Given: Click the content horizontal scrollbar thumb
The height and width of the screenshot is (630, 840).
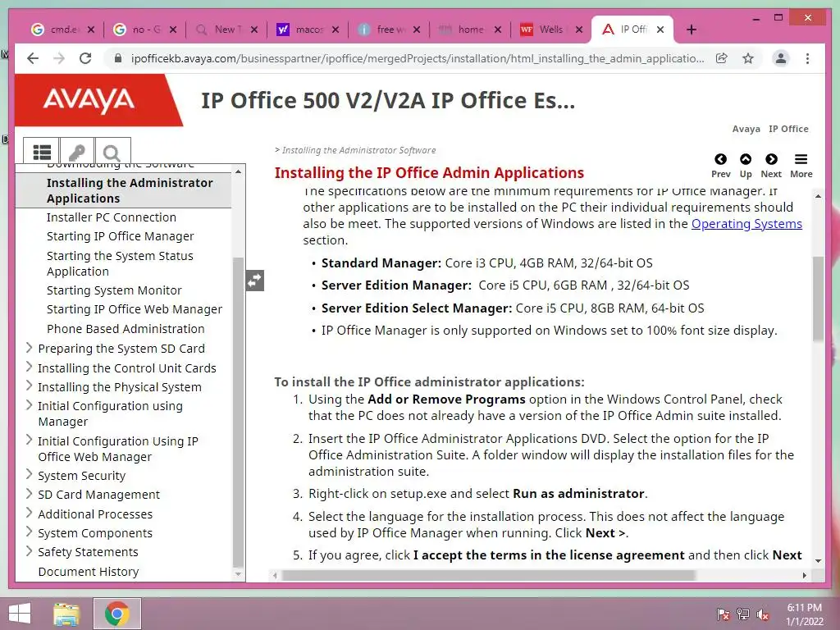Looking at the screenshot, I should click(488, 575).
